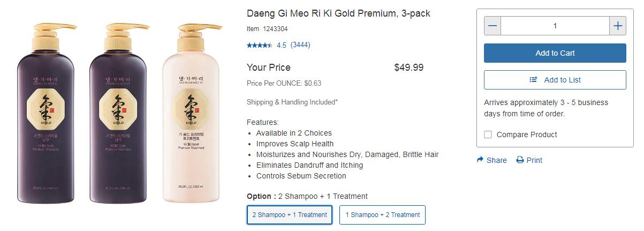Click the pink treatment bottle image
Image resolution: width=644 pixels, height=231 pixels.
coord(191,114)
